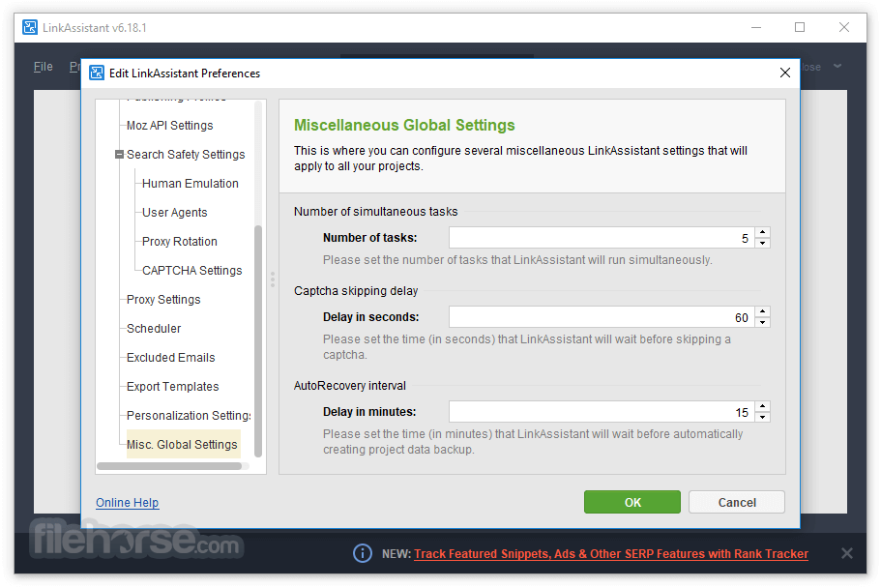Increase Captcha Delay in seconds value
This screenshot has height=588, width=881.
[x=762, y=311]
